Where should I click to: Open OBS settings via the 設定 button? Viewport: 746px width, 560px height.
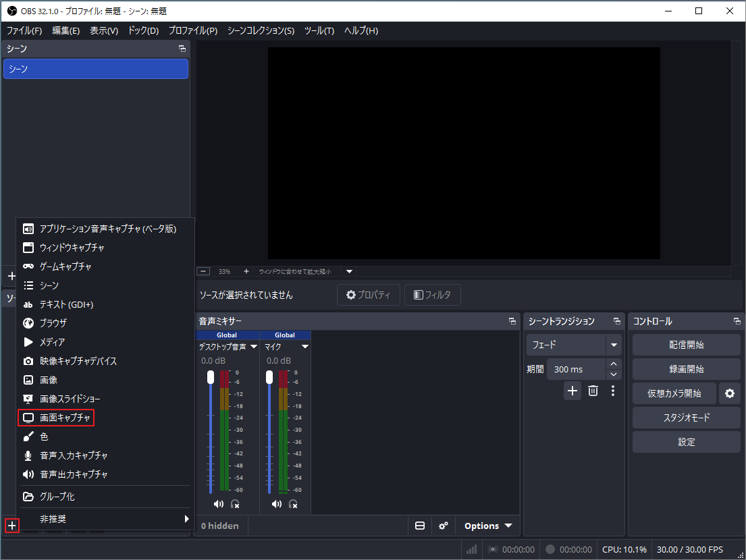tap(686, 442)
